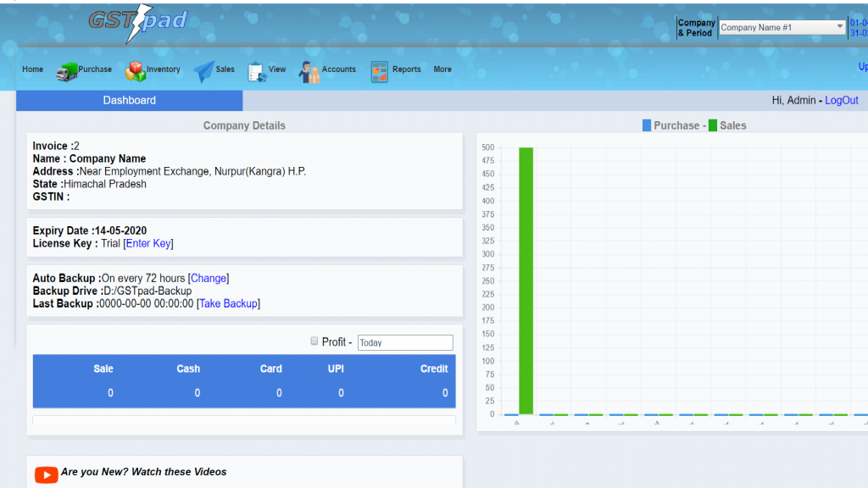Enable the Profit checkbox
This screenshot has width=868, height=488.
click(x=314, y=341)
